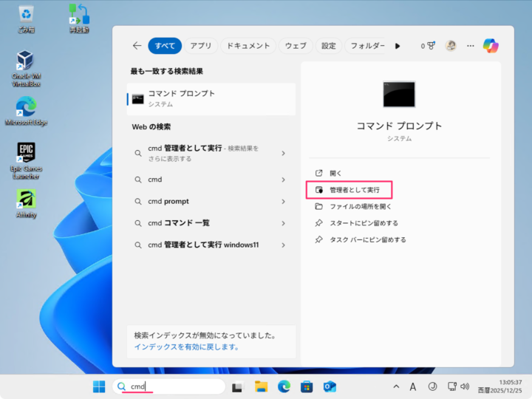Screen dimensions: 532x399
Task: Open File Explorer from the taskbar
Action: 261,386
